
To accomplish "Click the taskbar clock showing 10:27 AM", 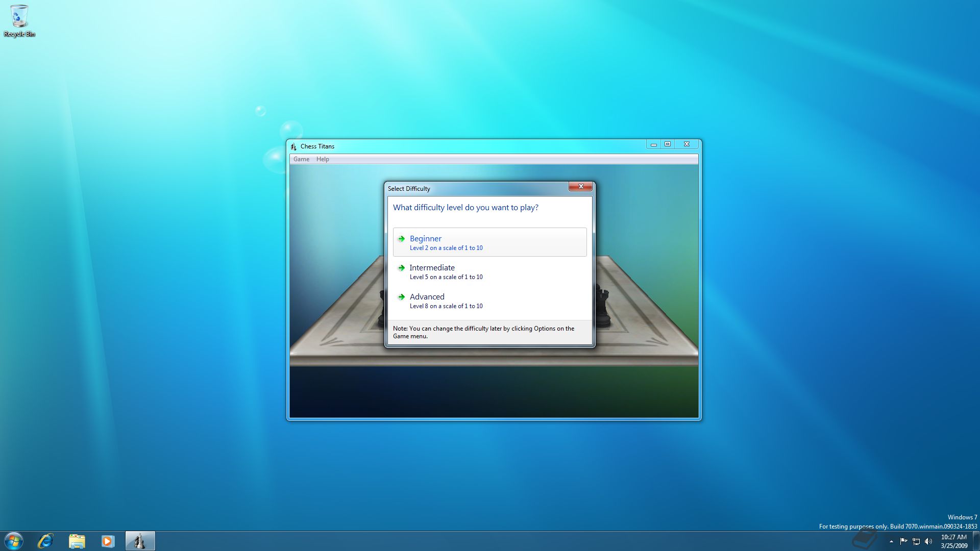I will [954, 541].
